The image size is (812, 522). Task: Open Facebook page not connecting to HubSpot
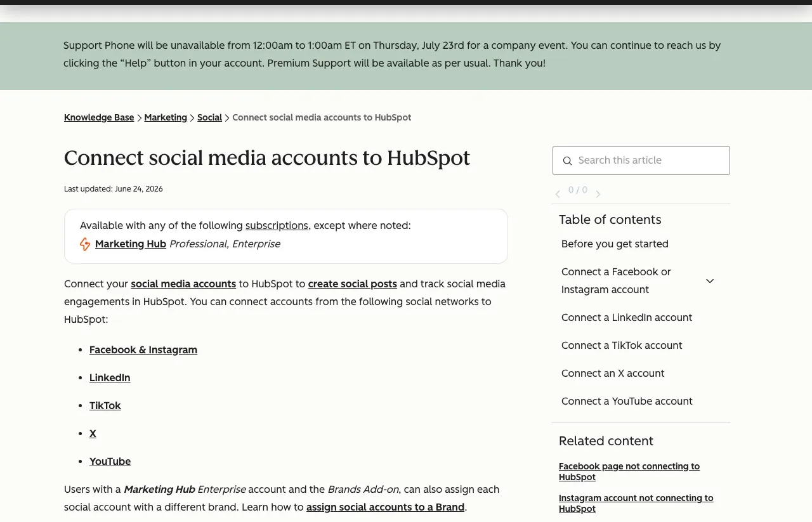point(629,471)
